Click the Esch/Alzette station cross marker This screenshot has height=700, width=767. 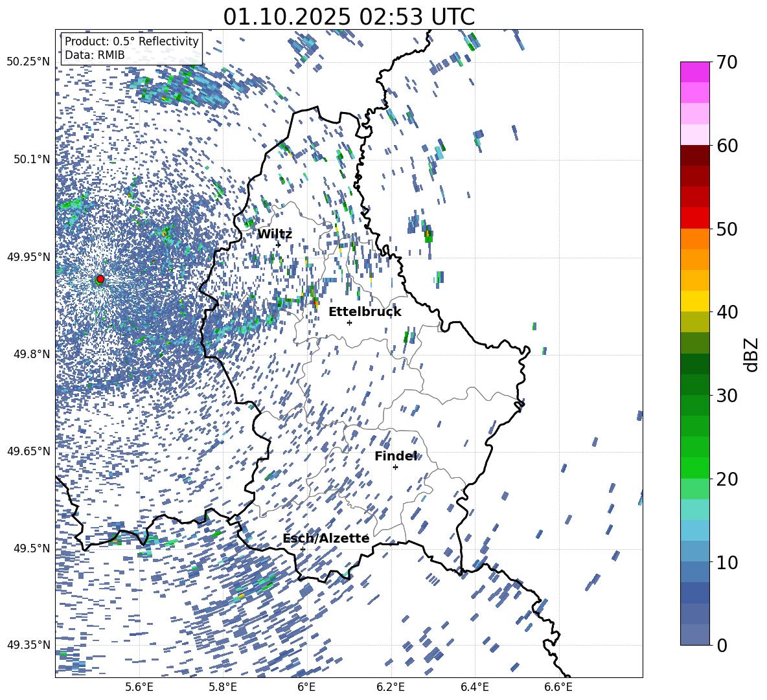point(303,549)
